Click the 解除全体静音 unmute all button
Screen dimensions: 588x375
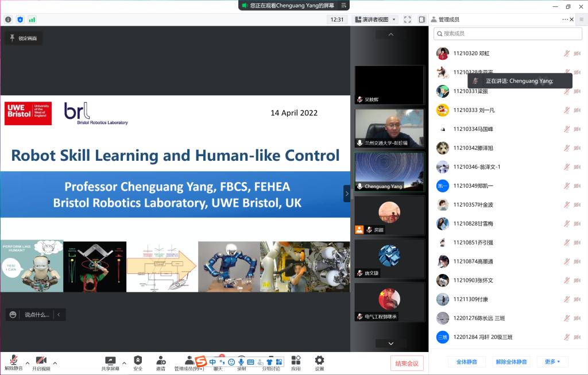511,362
